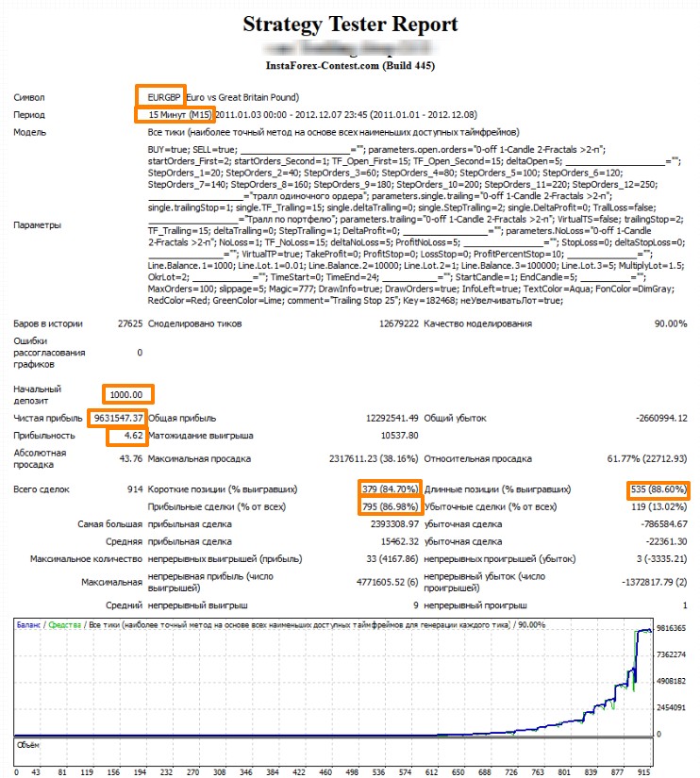Select the short positions value '379 (84.70%)'
This screenshot has height=778, width=700.
point(391,489)
